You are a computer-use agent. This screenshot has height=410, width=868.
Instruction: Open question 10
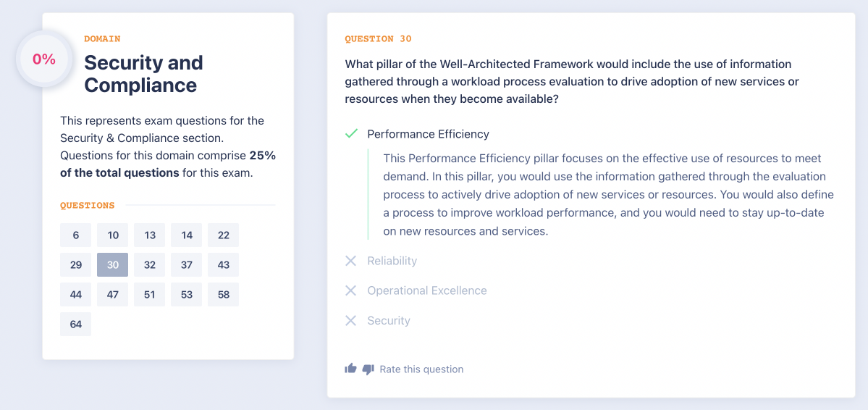click(113, 235)
